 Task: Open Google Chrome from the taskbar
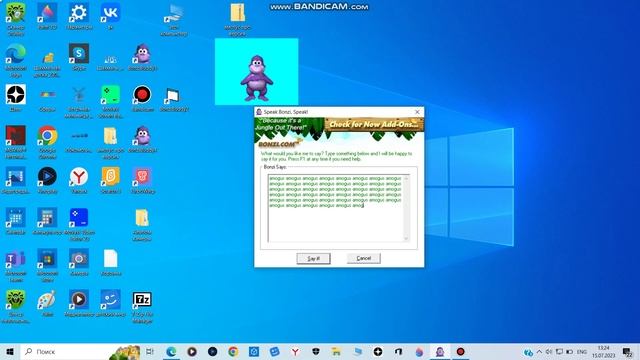[233, 351]
